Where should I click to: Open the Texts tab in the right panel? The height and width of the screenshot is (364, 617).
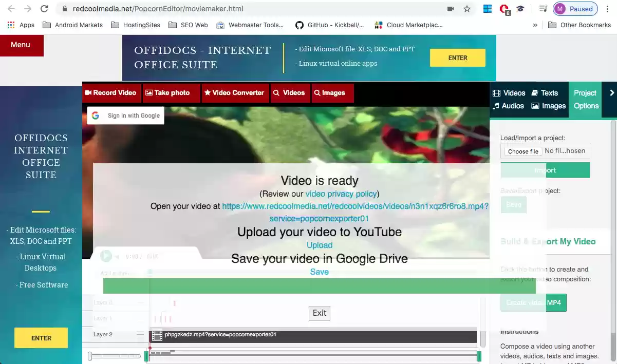point(545,93)
